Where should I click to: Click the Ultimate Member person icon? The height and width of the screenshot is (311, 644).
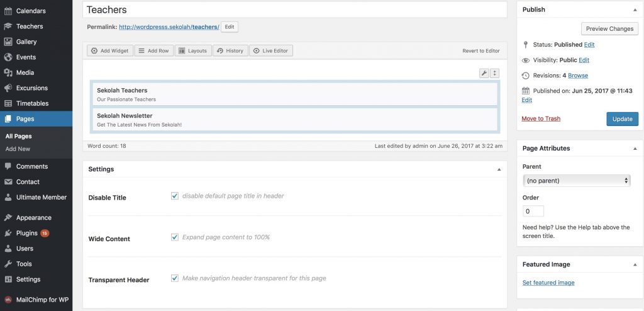pos(8,198)
